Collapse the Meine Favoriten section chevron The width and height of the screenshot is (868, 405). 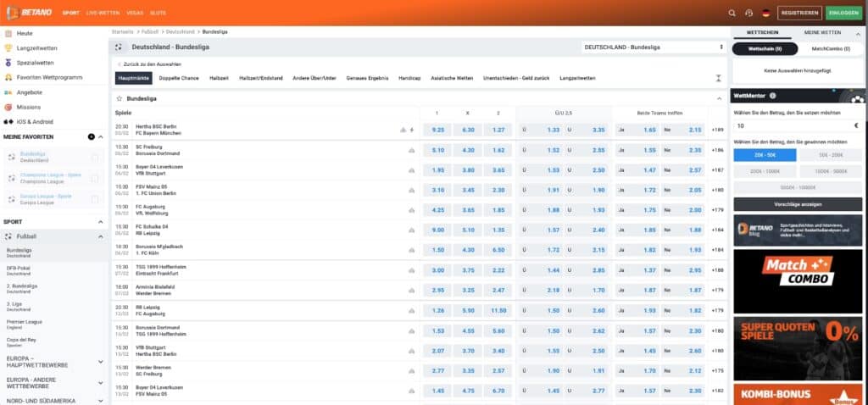(x=101, y=136)
